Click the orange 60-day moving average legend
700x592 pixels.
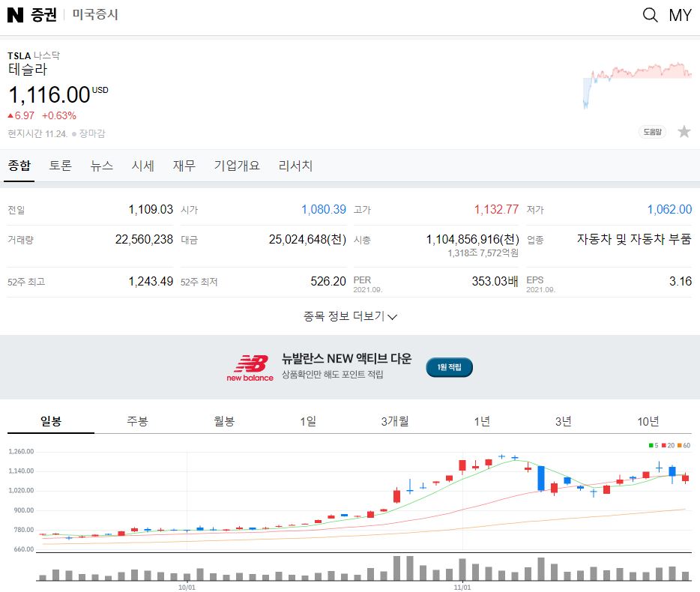pyautogui.click(x=684, y=445)
